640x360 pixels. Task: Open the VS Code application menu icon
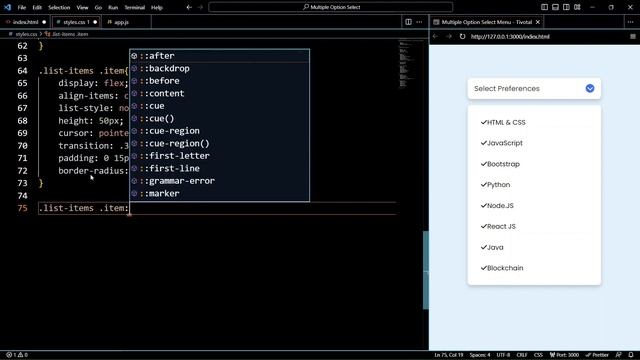7,7
